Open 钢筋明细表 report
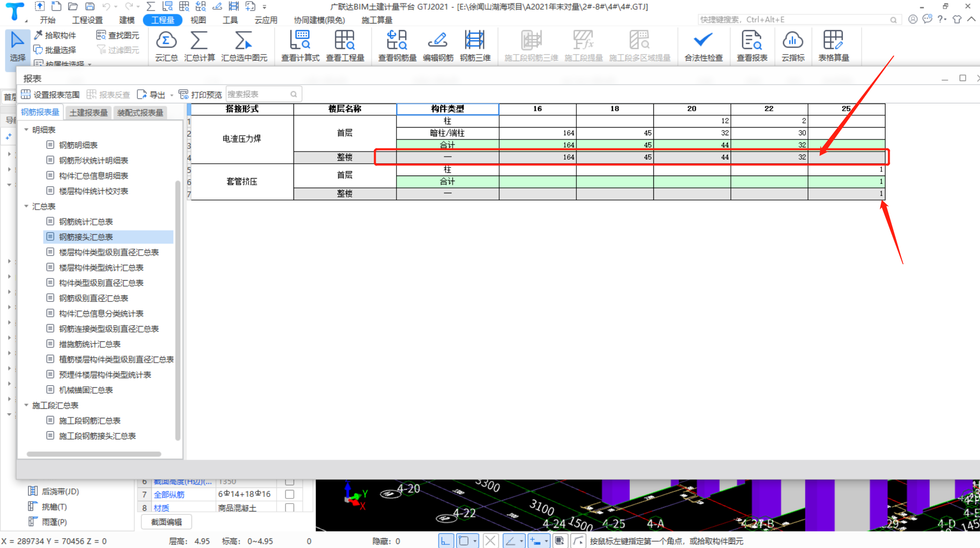The height and width of the screenshot is (548, 980). [78, 145]
